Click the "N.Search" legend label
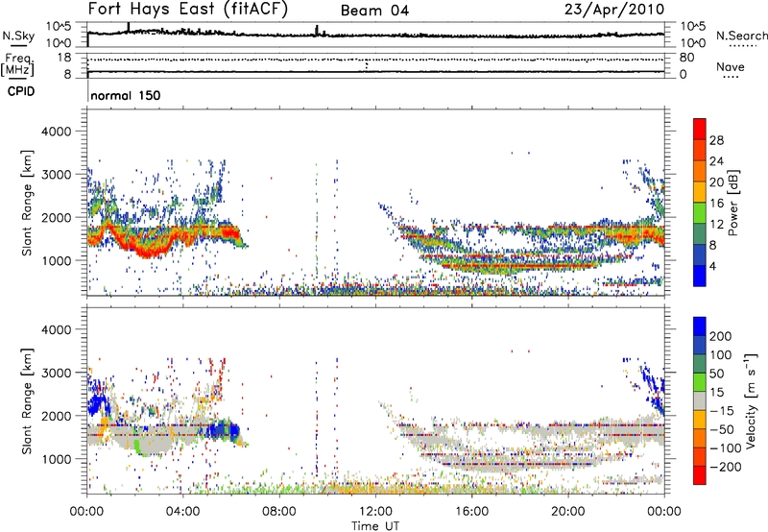This screenshot has height=532, width=768. [x=741, y=36]
